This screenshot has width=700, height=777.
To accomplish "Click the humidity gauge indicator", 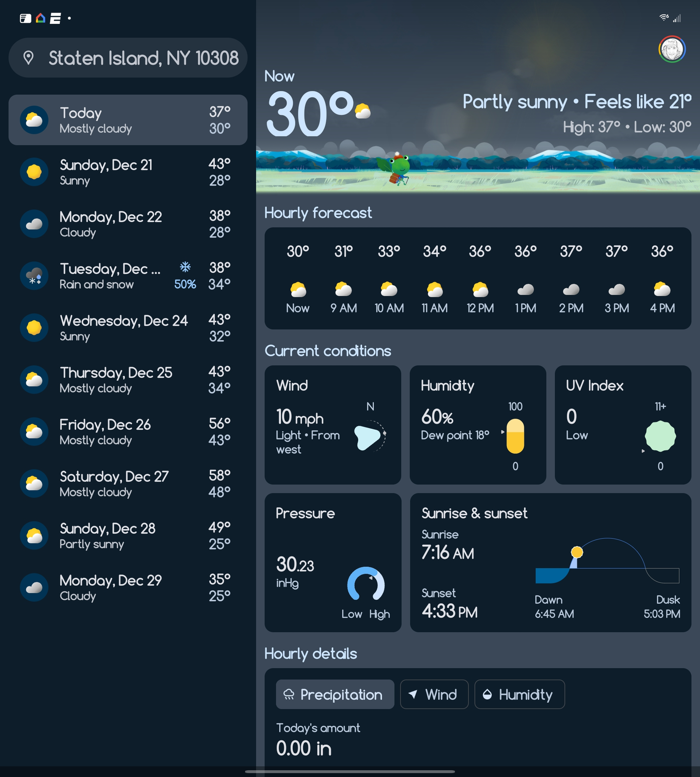I will [x=515, y=436].
